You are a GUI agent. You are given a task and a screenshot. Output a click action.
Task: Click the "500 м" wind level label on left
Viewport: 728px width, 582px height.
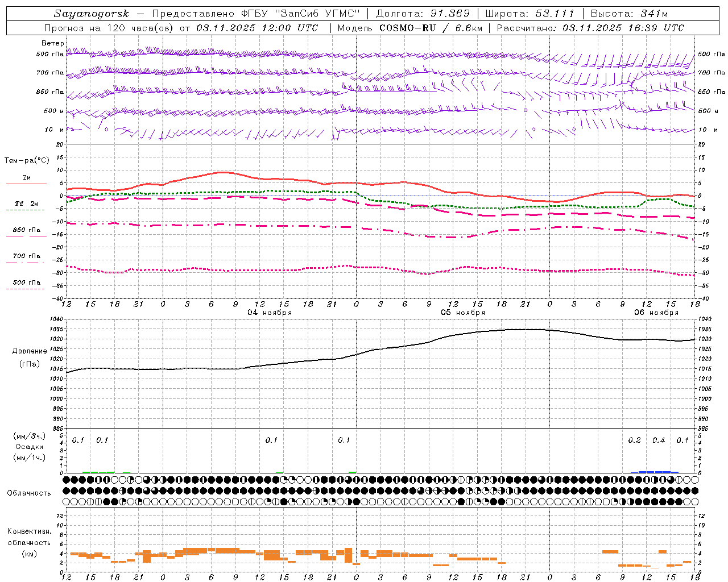coord(54,111)
